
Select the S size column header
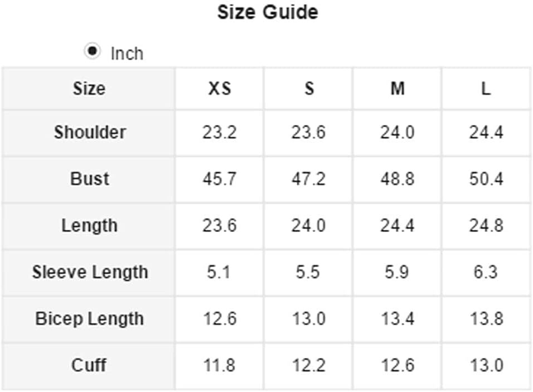click(x=309, y=89)
